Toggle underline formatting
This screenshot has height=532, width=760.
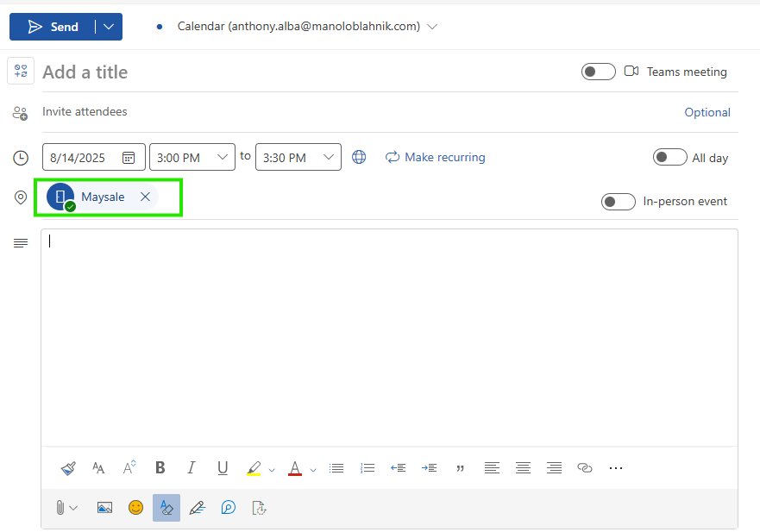click(x=223, y=468)
